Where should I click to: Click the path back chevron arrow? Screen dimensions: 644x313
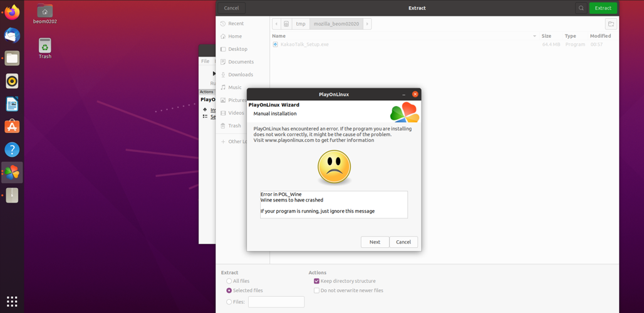click(x=276, y=24)
